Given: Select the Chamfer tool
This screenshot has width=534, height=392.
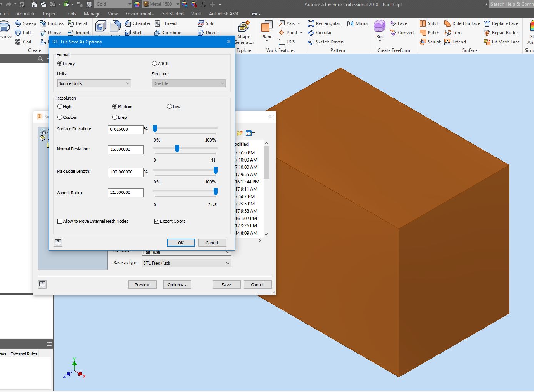Looking at the screenshot, I should (137, 23).
